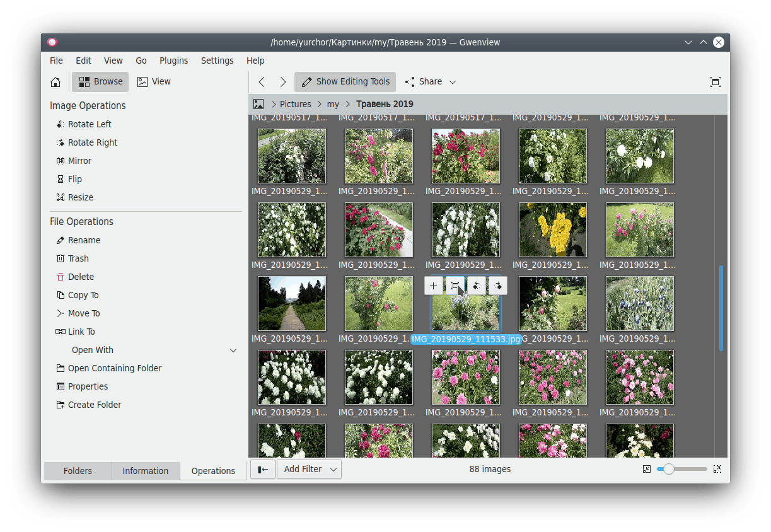
Task: Rename the selected file
Action: pos(78,240)
